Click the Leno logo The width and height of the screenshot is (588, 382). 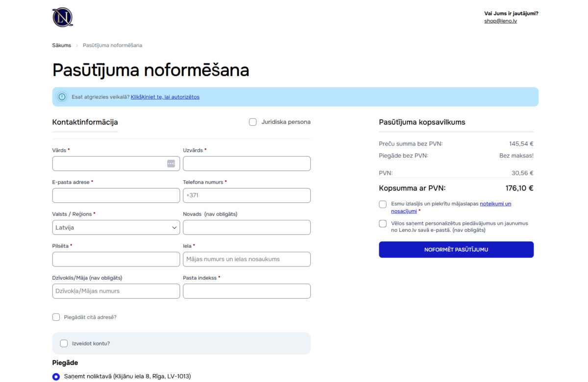coord(62,17)
